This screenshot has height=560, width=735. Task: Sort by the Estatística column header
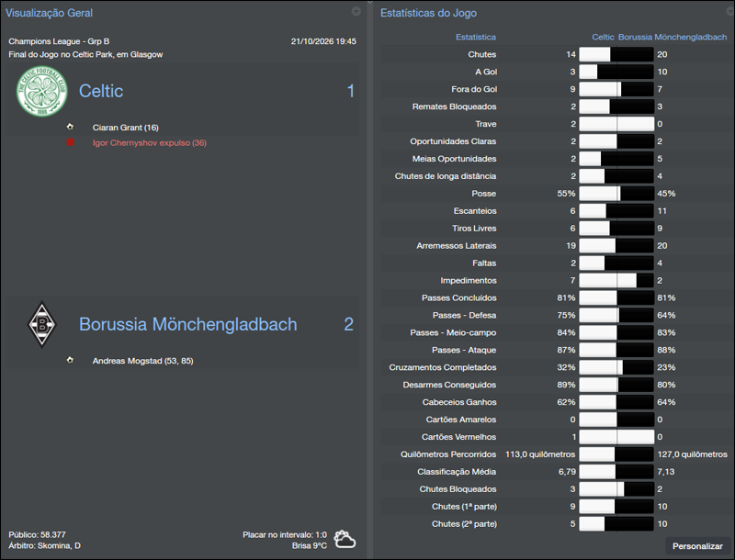[x=475, y=37]
